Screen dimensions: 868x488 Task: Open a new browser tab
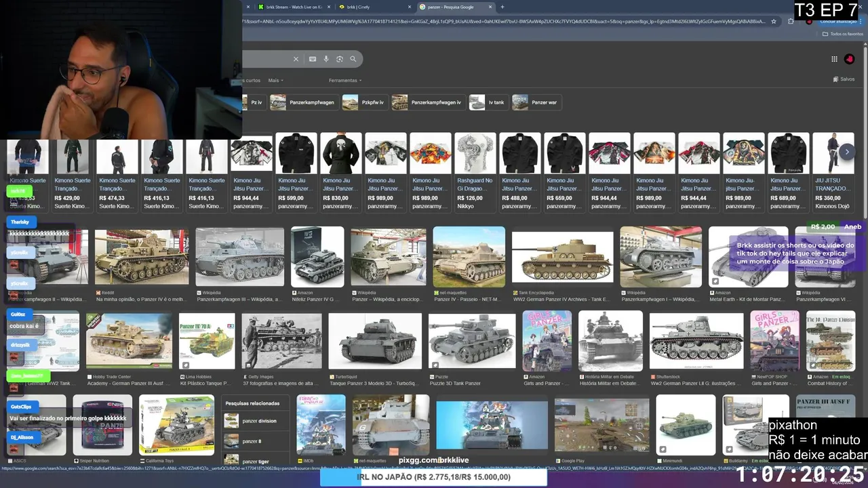(502, 7)
